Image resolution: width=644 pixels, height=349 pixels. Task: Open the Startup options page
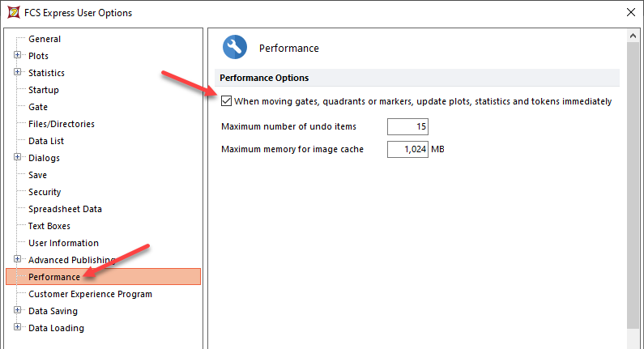(x=44, y=90)
